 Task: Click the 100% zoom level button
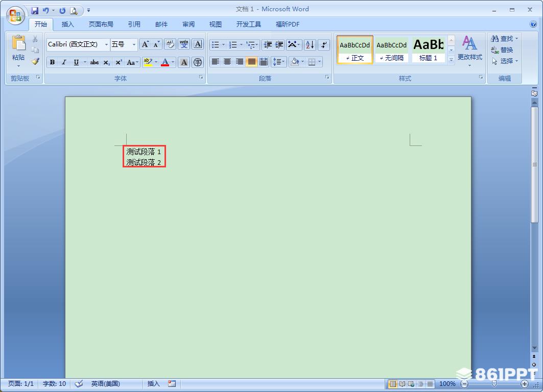click(447, 384)
